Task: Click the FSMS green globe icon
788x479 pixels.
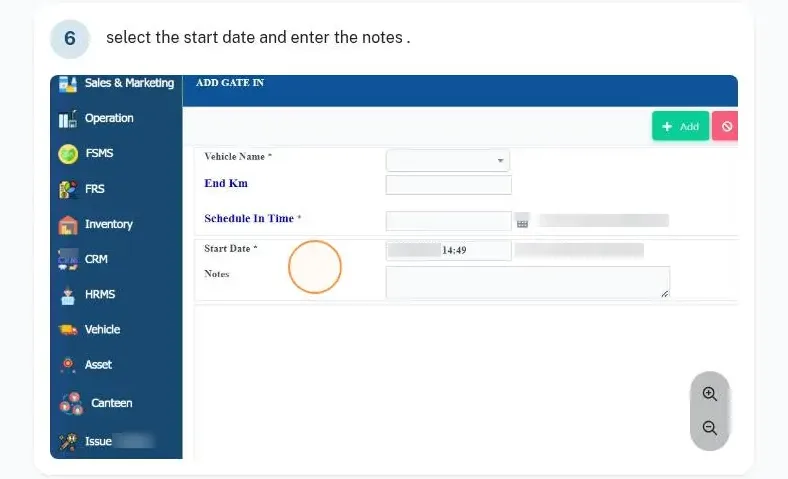Action: (68, 154)
